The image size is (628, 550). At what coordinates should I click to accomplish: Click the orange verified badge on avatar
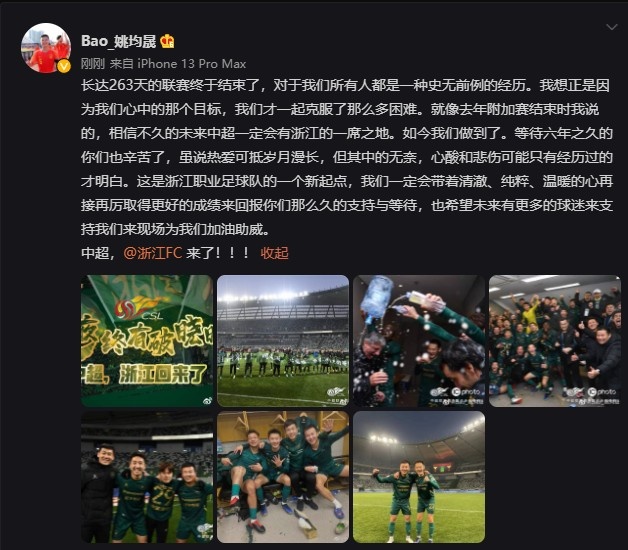click(x=64, y=66)
